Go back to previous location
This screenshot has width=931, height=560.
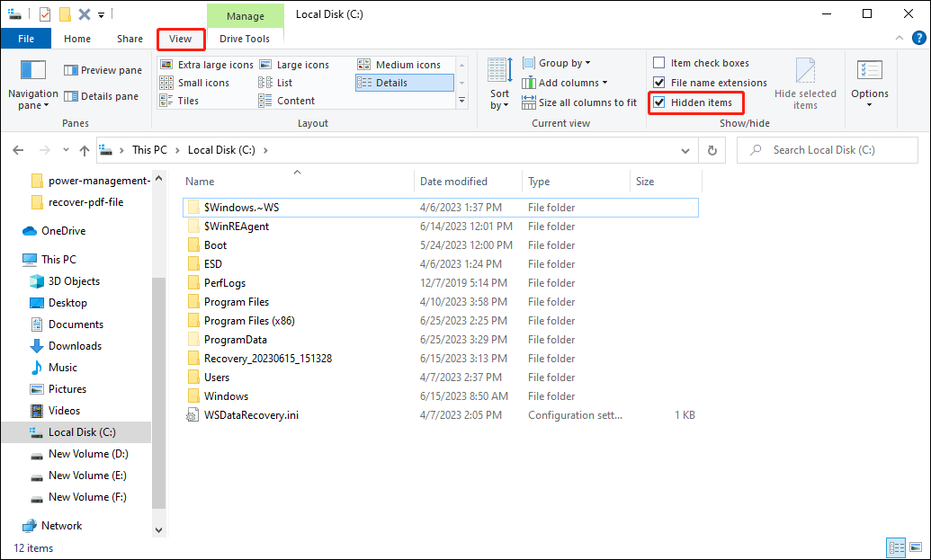point(18,150)
